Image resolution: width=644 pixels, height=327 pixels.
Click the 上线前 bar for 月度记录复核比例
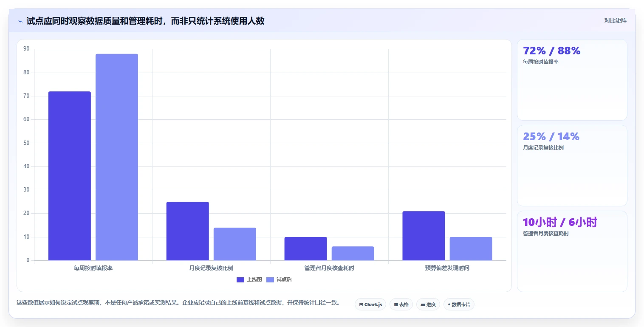pos(188,231)
